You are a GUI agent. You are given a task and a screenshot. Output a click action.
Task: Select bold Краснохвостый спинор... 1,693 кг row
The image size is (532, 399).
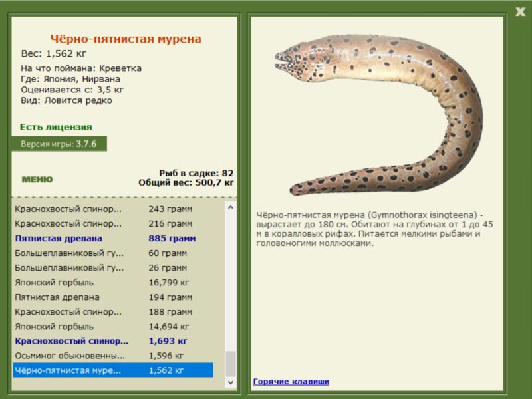point(113,341)
